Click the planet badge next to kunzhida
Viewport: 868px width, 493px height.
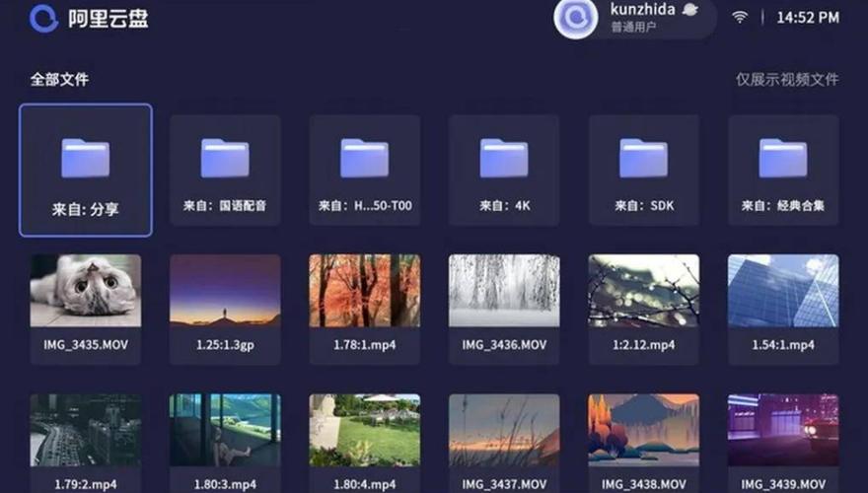pos(689,10)
